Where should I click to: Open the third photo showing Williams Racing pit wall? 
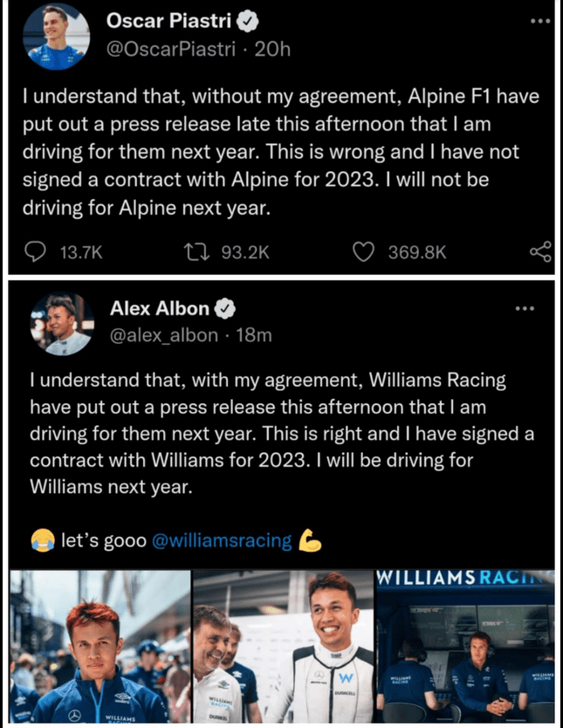(x=464, y=647)
